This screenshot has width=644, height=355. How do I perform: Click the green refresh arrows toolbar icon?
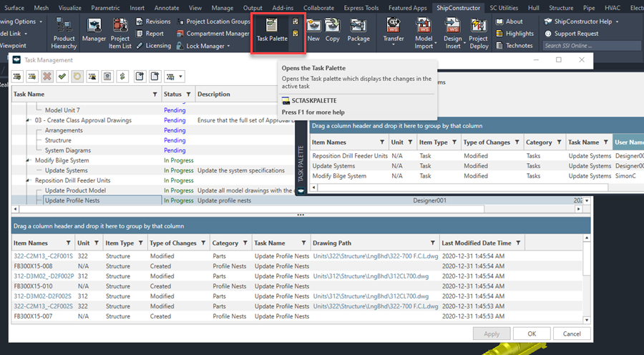[x=122, y=77]
